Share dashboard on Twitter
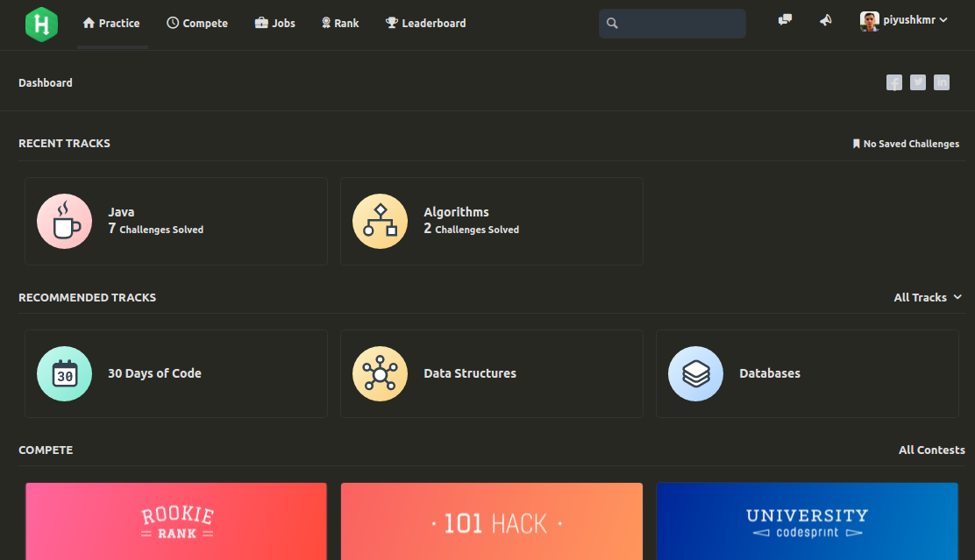This screenshot has height=560, width=975. (x=917, y=82)
